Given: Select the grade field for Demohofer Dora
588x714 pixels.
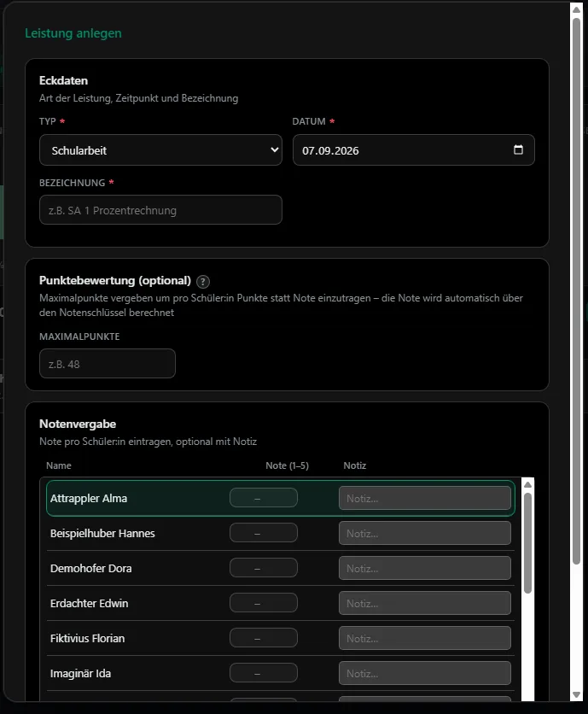Looking at the screenshot, I should [264, 568].
